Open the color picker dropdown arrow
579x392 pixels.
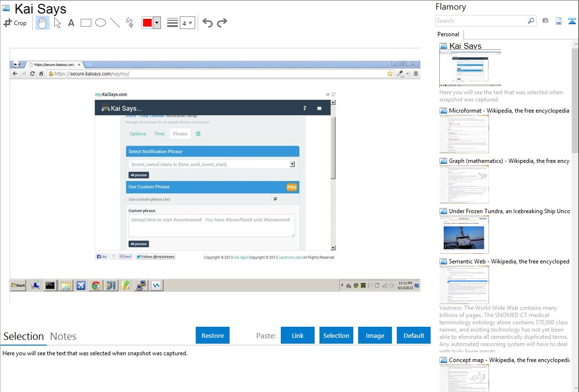tap(157, 23)
